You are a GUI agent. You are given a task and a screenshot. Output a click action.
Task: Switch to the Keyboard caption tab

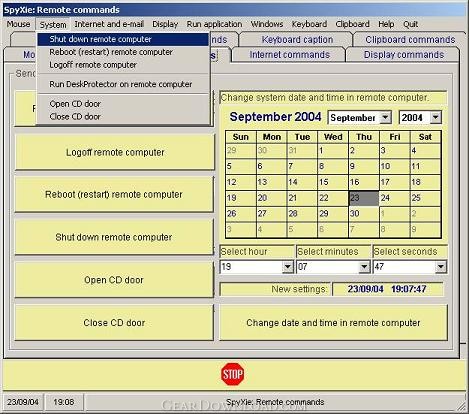[297, 40]
